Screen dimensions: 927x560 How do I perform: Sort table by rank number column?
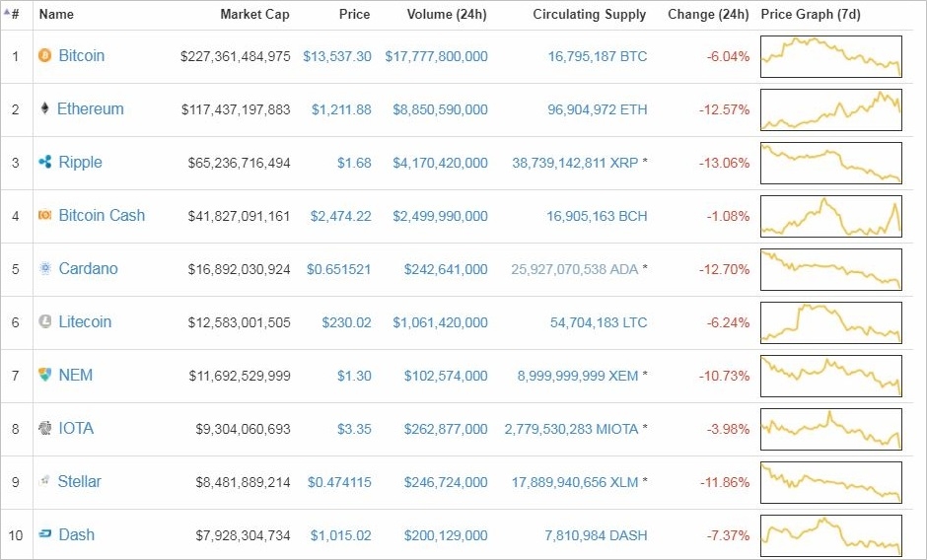tap(14, 15)
